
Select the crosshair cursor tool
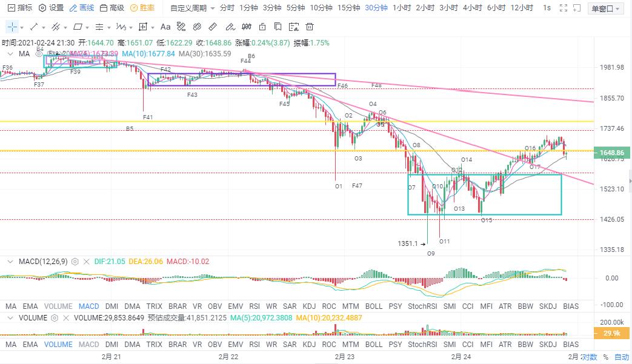click(x=12, y=27)
